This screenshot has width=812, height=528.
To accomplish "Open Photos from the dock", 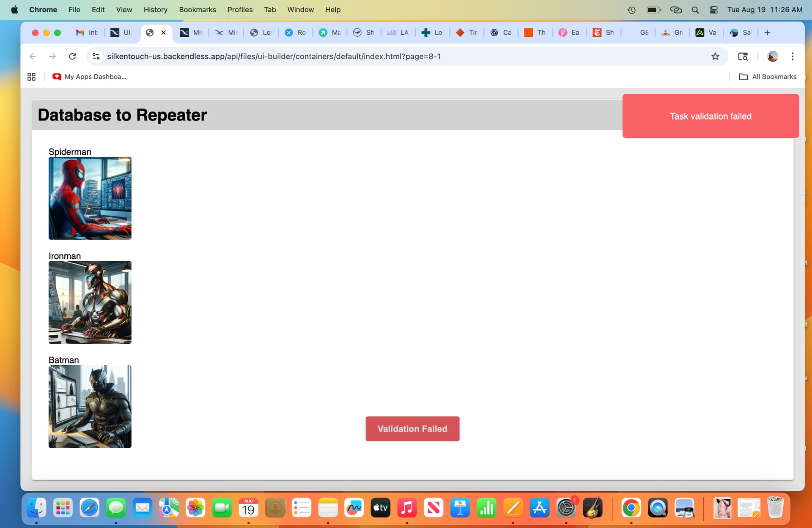I will tap(195, 508).
